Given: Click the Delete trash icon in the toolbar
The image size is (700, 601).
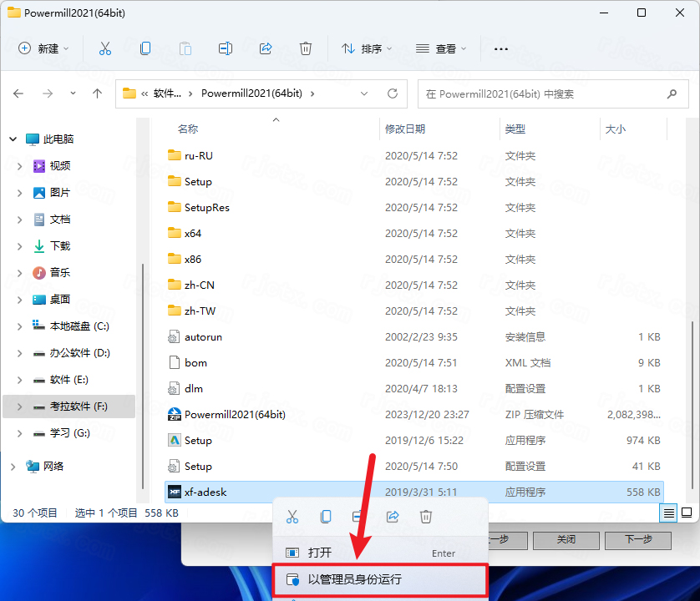Looking at the screenshot, I should [x=306, y=48].
